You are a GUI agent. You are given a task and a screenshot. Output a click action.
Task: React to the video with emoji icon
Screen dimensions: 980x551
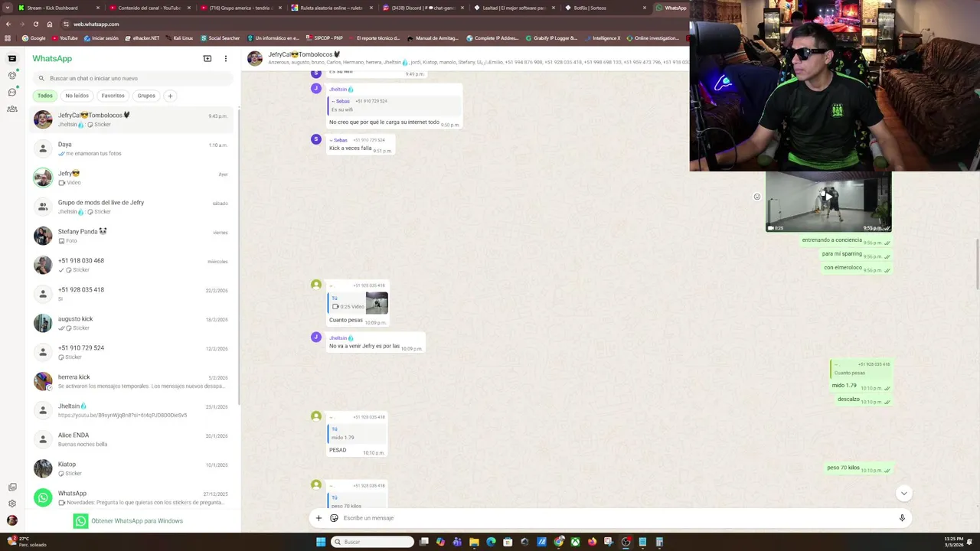pyautogui.click(x=757, y=197)
